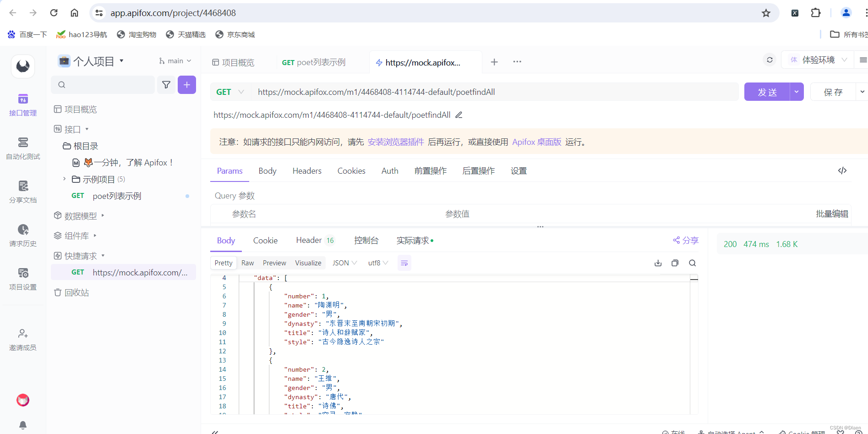Open 项目设置 sidebar section
Screen dimensions: 868x434
[x=23, y=279]
